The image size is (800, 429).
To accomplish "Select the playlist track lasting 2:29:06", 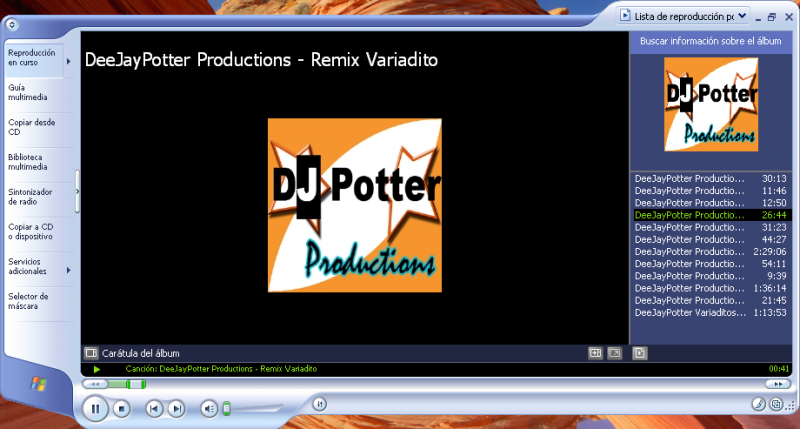I will point(711,252).
